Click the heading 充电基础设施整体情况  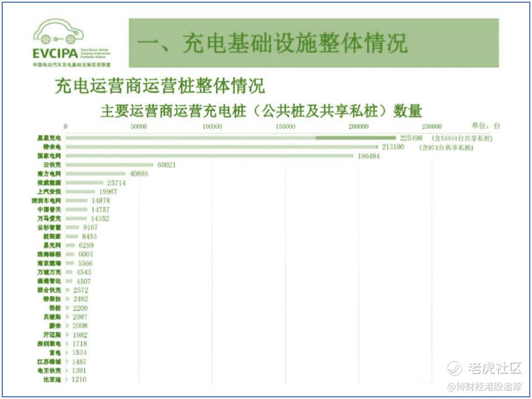click(295, 43)
